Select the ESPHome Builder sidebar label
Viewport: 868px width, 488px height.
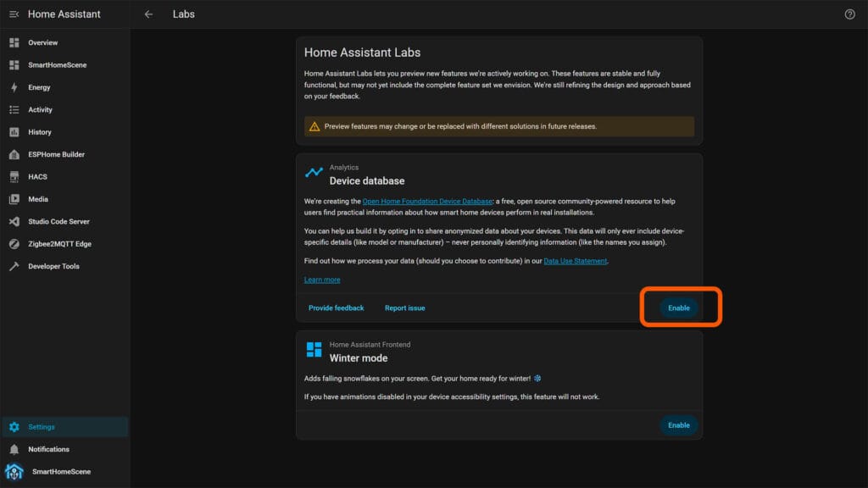[57, 154]
